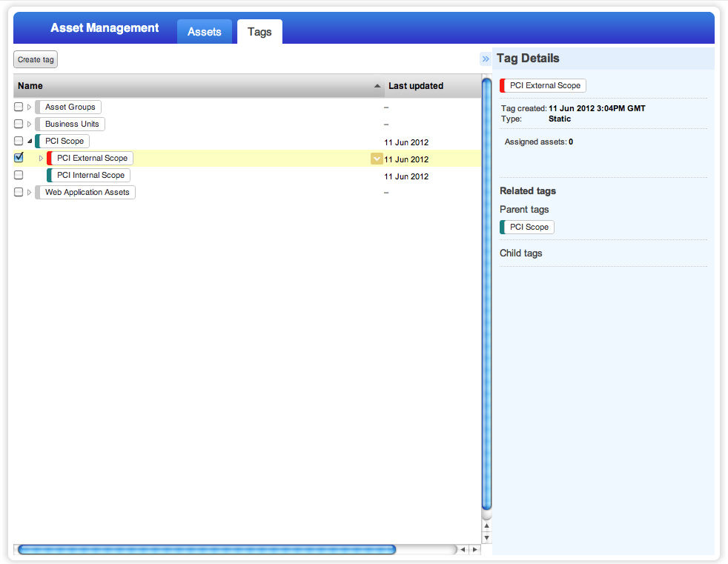Expand the Business Units tag tree
728x564 pixels.
tap(29, 124)
